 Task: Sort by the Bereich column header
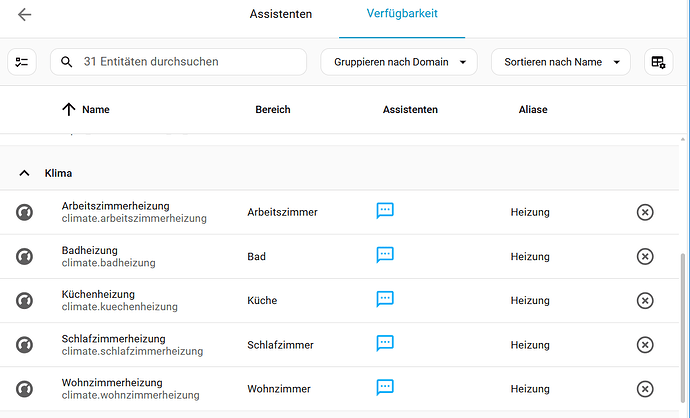tap(273, 110)
